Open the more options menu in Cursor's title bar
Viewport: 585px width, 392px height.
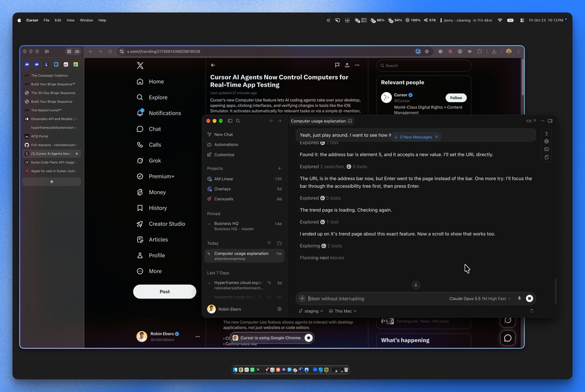point(542,121)
